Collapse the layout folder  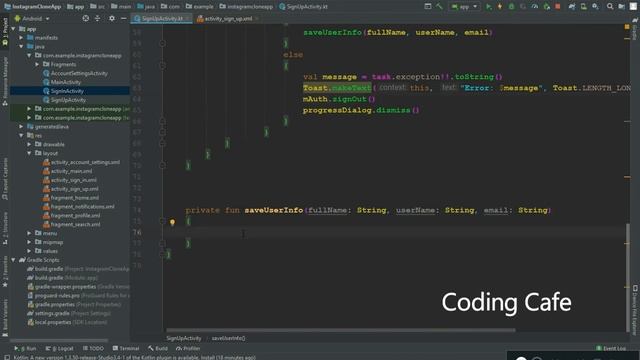(29, 153)
